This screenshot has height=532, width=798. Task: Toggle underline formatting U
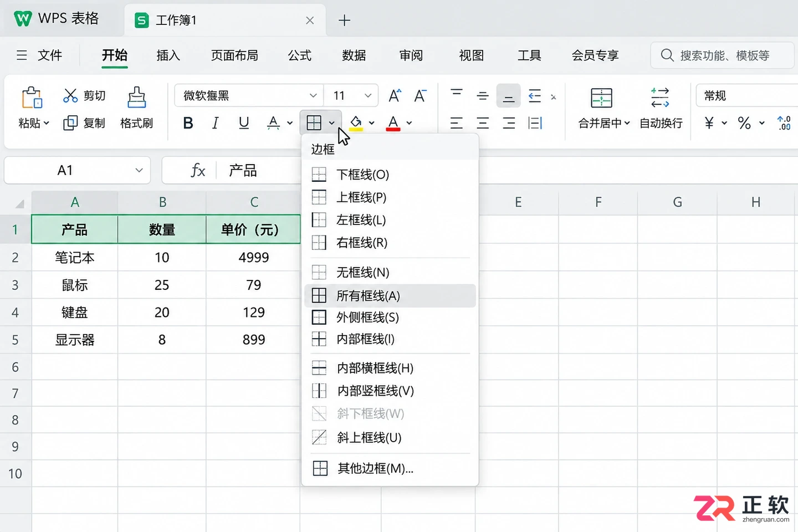tap(244, 123)
